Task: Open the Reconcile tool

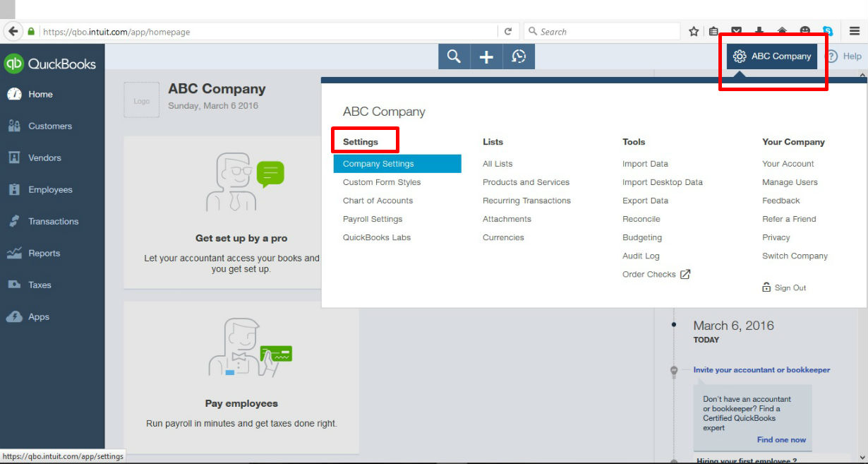Action: (x=641, y=219)
